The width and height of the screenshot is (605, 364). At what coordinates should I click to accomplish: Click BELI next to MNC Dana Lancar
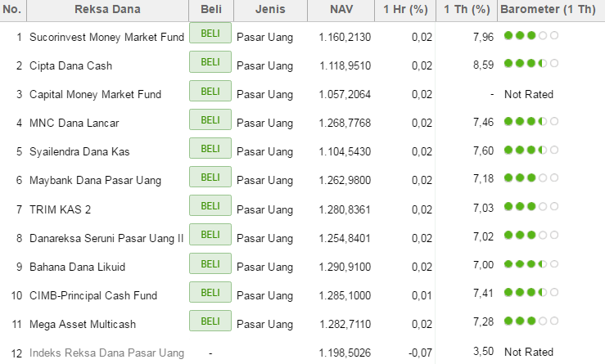click(x=210, y=120)
